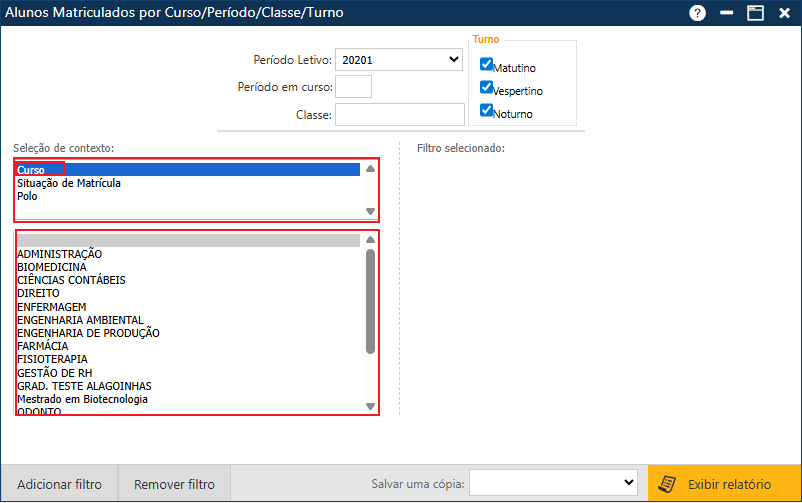Maximize the report window

point(755,13)
